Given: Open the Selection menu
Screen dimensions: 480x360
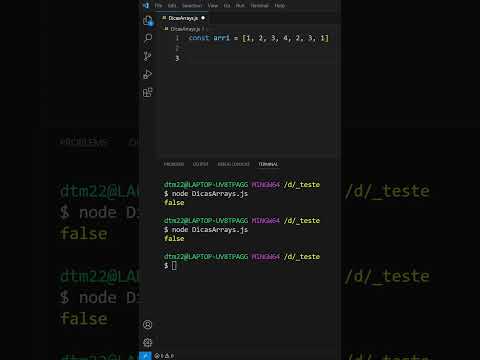Looking at the screenshot, I should pos(192,6).
